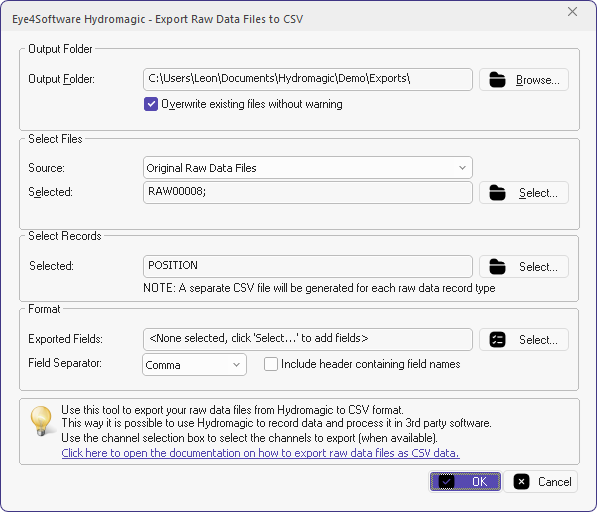Click the NOTE text about separate CSV files
The image size is (597, 512).
pos(319,288)
